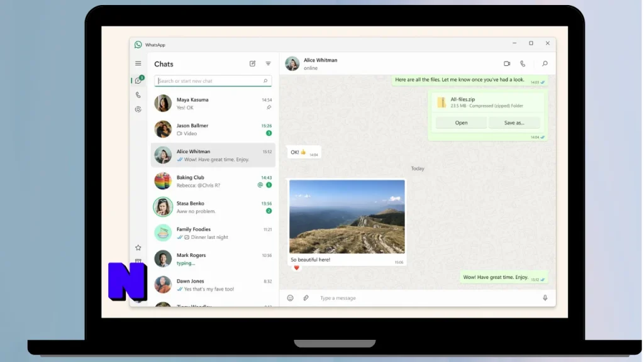This screenshot has height=362, width=644.
Task: Click the unread badge on the Jason Ballmer chat
Action: [x=269, y=133]
